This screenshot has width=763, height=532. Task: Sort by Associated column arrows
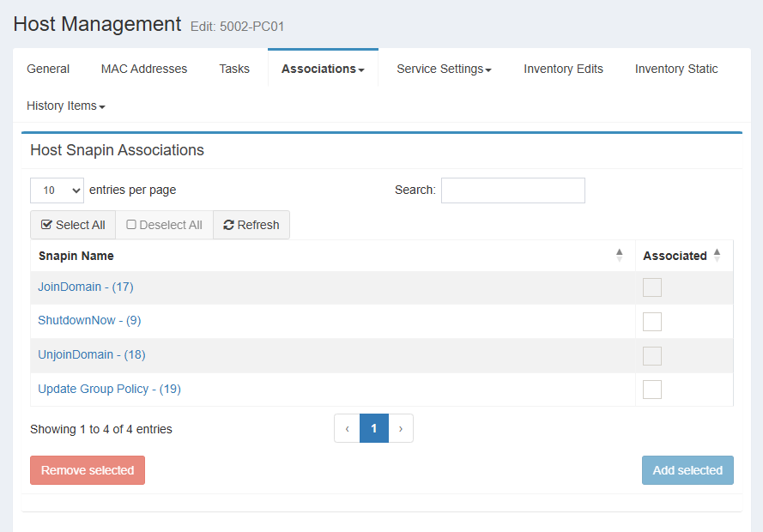click(x=717, y=256)
